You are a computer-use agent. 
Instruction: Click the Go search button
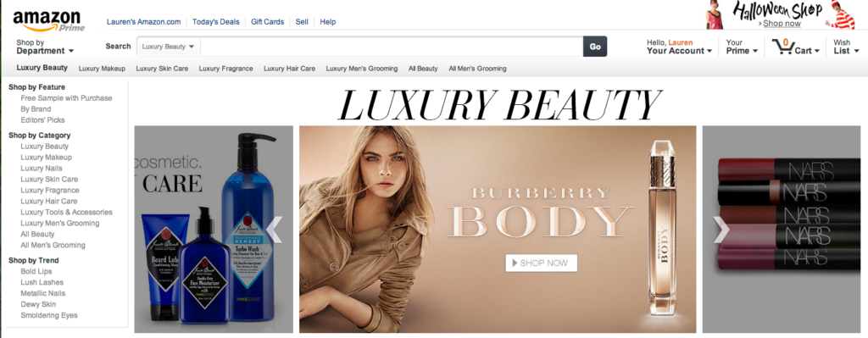(x=595, y=47)
